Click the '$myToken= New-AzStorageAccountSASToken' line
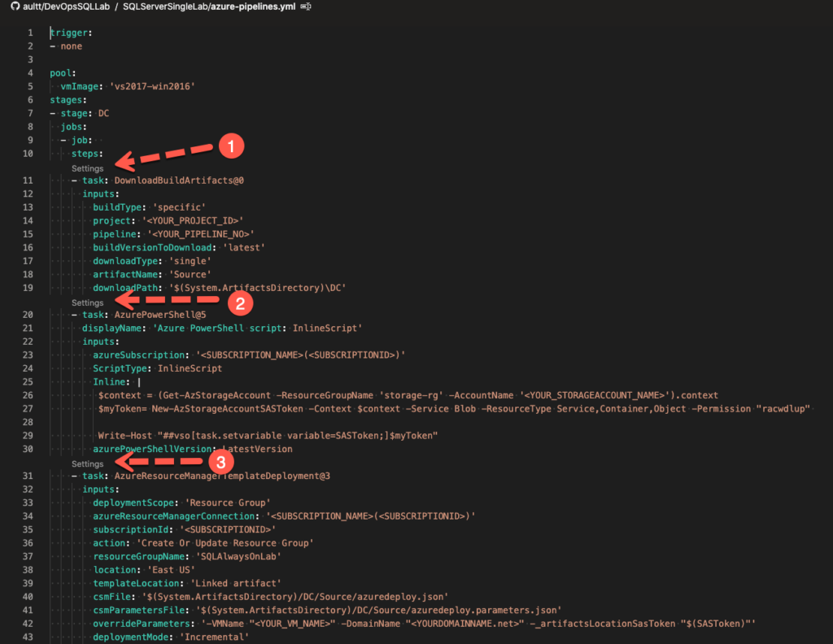This screenshot has width=833, height=644. (x=454, y=409)
